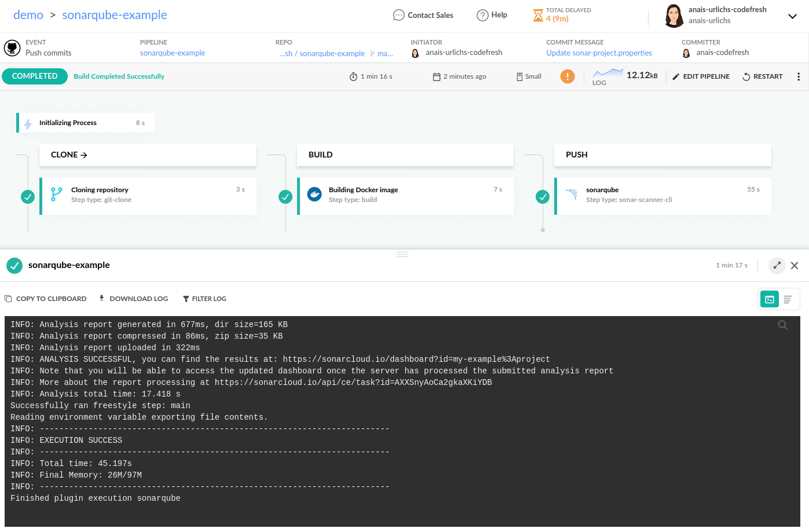Switch log output to plain text view
The height and width of the screenshot is (532, 809).
tap(788, 298)
